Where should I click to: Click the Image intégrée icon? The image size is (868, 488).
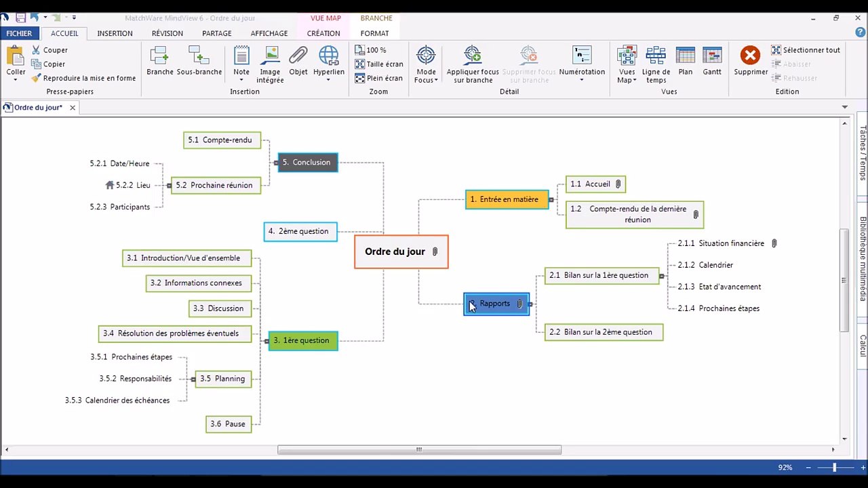pos(270,56)
